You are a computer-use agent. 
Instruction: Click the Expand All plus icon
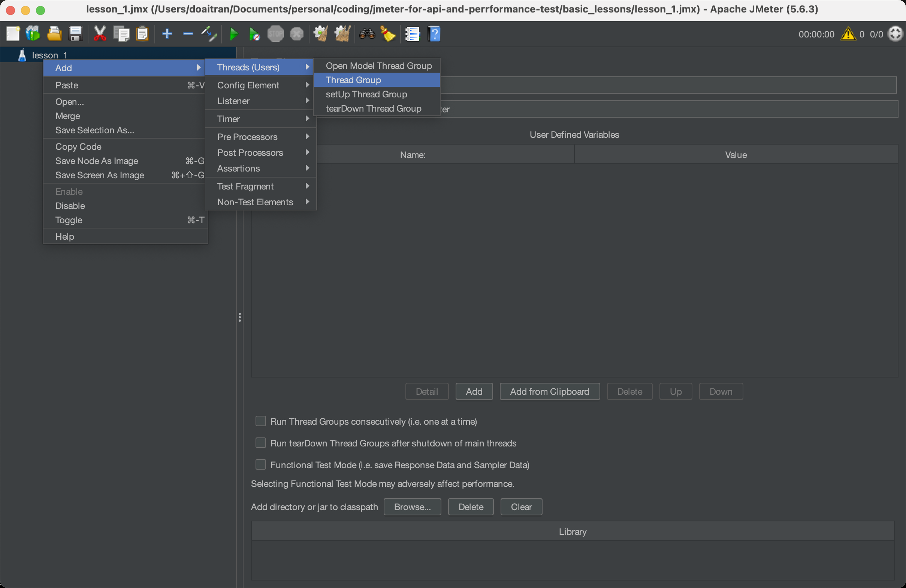[167, 34]
